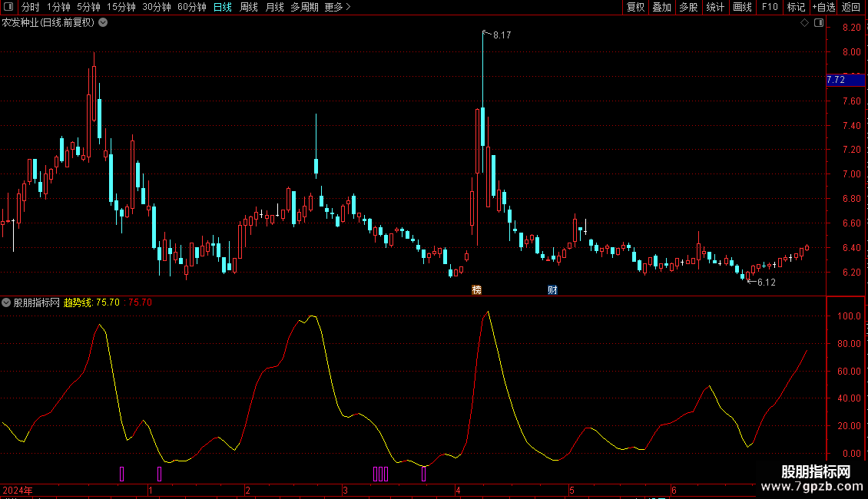Screen dimensions: 868x499
Task: Click the 7.00 price axis value
Action: tap(851, 174)
